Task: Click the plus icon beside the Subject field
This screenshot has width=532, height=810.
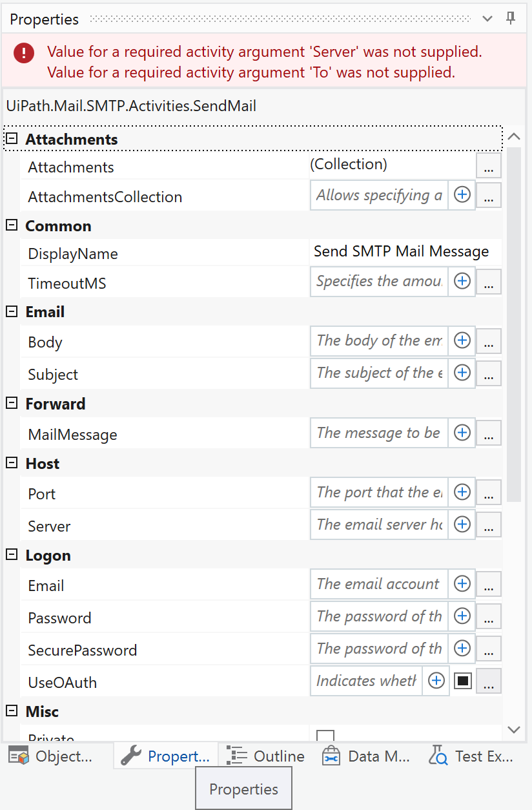Action: click(462, 373)
